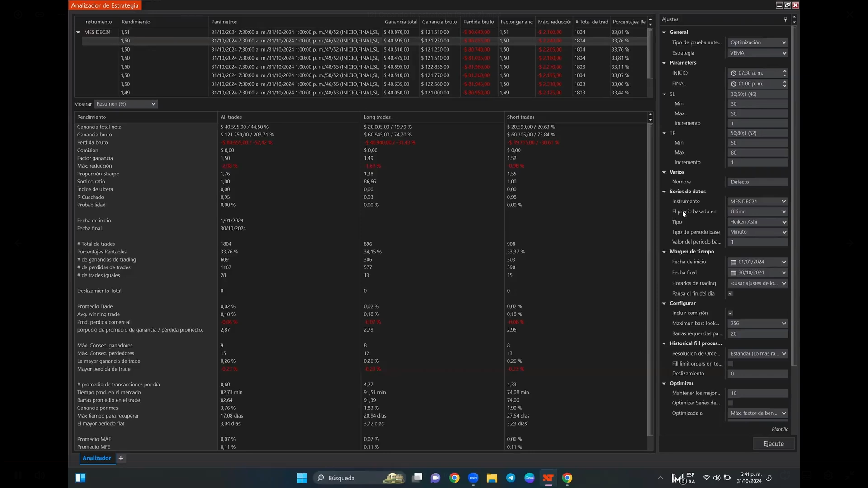
Task: Sort by Factor ganancia column header
Action: pos(516,22)
